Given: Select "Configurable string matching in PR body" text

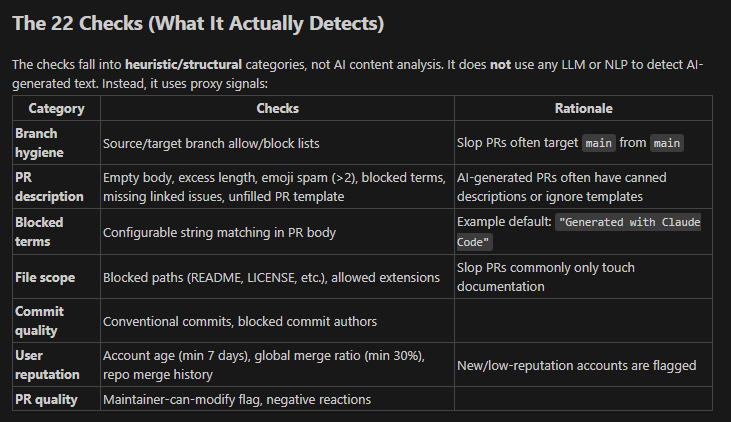Looking at the screenshot, I should click(221, 232).
